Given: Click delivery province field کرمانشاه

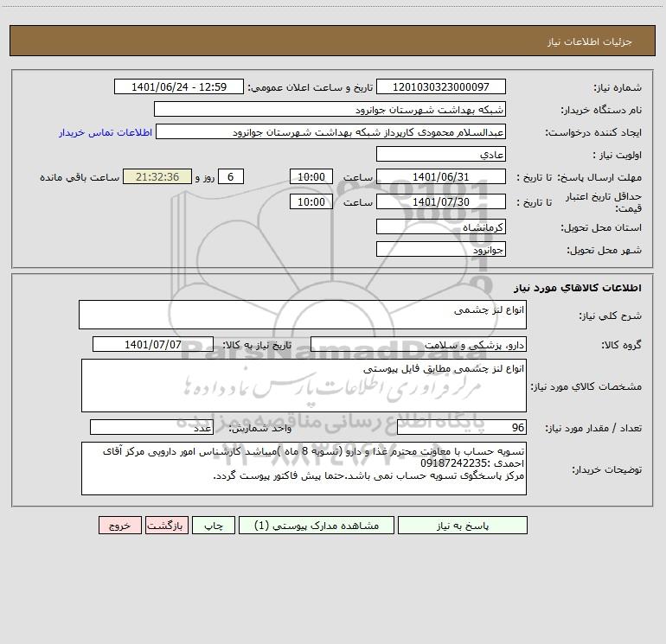Looking at the screenshot, I should pyautogui.click(x=441, y=226).
